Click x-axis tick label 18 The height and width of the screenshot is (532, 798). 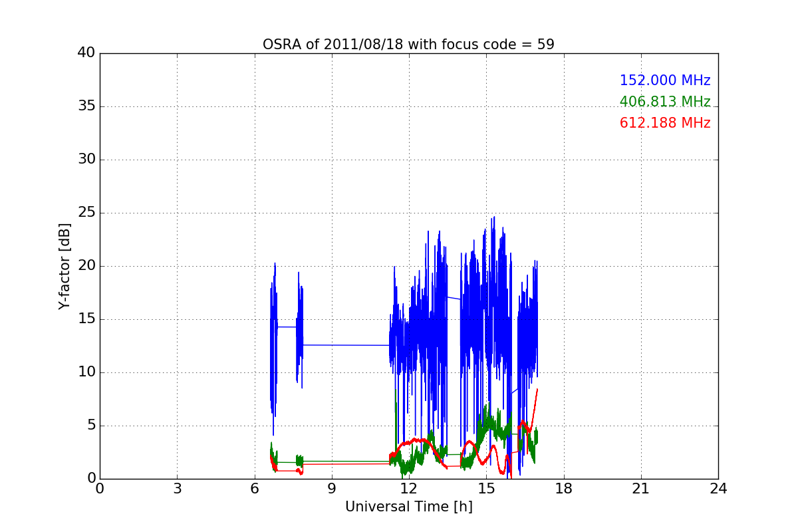point(564,489)
